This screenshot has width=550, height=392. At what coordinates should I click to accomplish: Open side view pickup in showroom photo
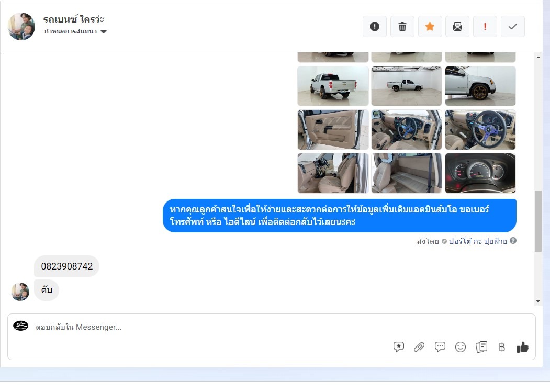click(x=407, y=86)
